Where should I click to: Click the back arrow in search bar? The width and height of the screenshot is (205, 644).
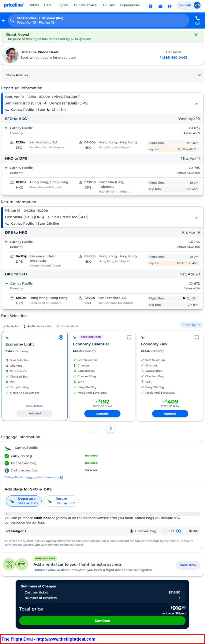[x=4, y=21]
